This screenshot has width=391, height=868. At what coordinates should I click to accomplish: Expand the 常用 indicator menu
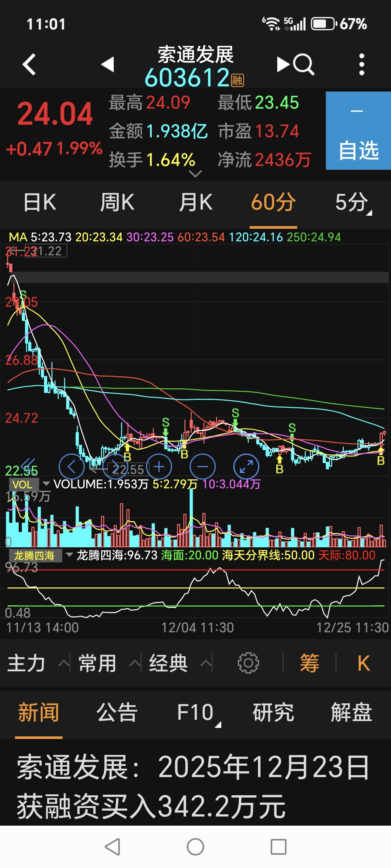(109, 663)
